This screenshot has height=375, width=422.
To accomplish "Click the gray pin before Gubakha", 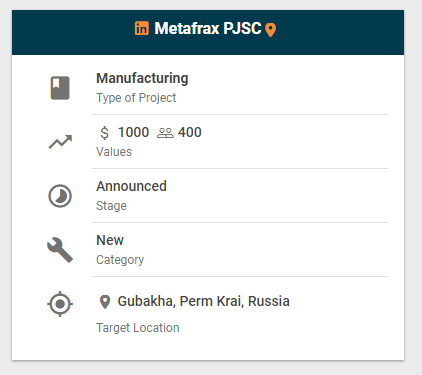I will pyautogui.click(x=105, y=302).
